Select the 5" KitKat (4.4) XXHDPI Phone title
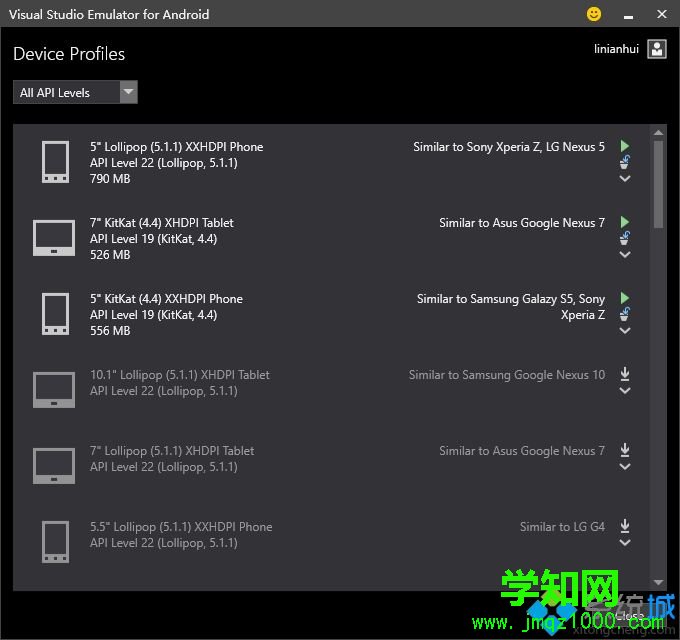Screen dimensions: 680x640 [166, 299]
